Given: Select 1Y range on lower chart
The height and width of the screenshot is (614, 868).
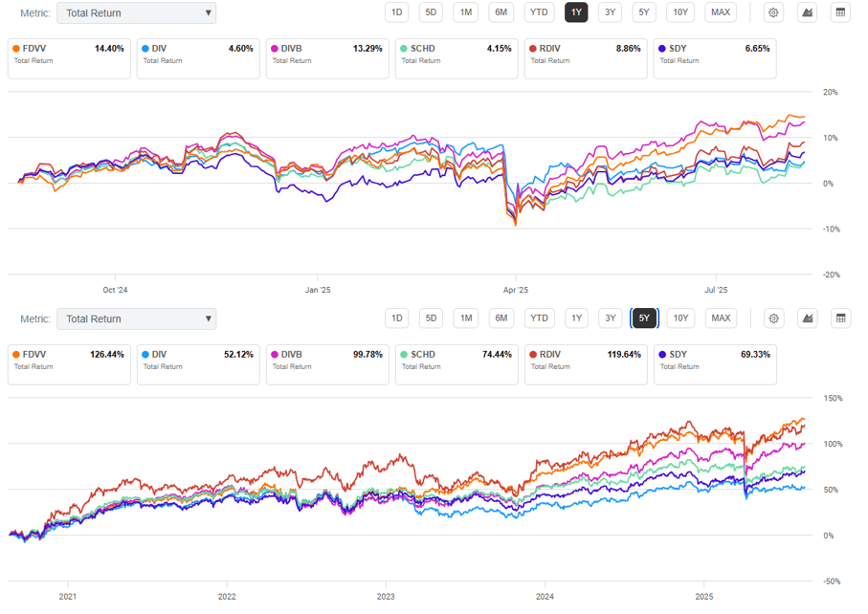Looking at the screenshot, I should coord(575,318).
